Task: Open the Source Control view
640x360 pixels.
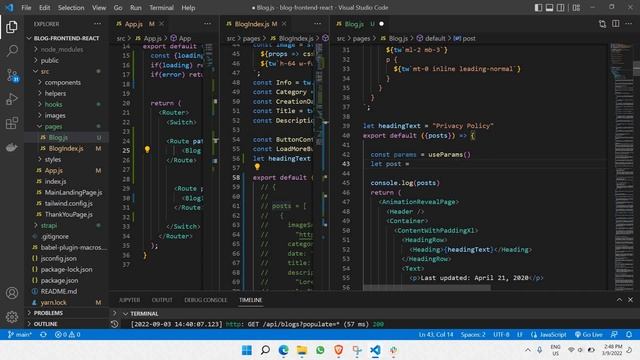Action: click(x=12, y=75)
